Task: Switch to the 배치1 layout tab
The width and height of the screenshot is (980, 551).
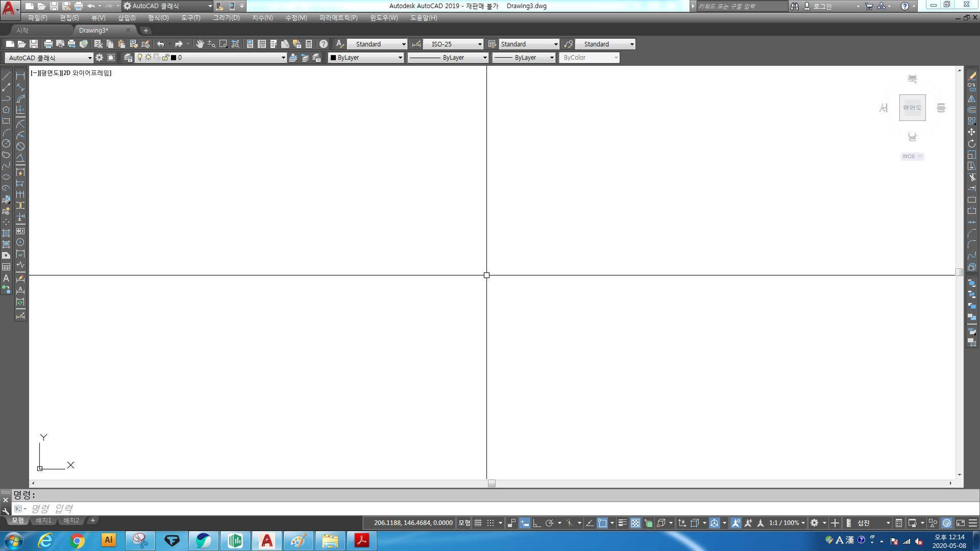Action: point(44,520)
